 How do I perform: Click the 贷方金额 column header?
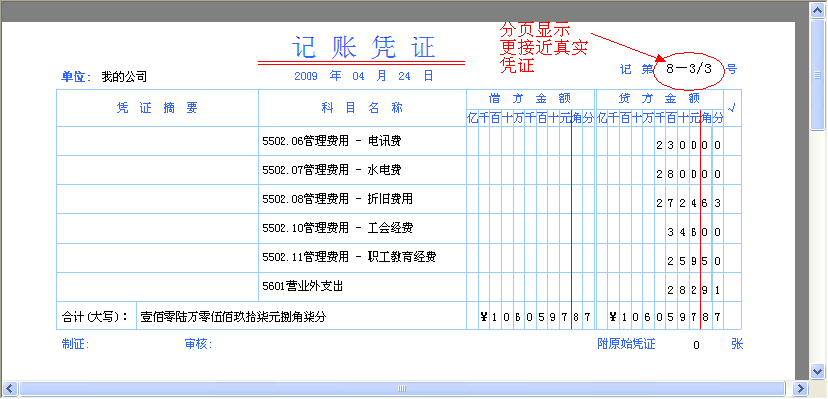pyautogui.click(x=660, y=99)
